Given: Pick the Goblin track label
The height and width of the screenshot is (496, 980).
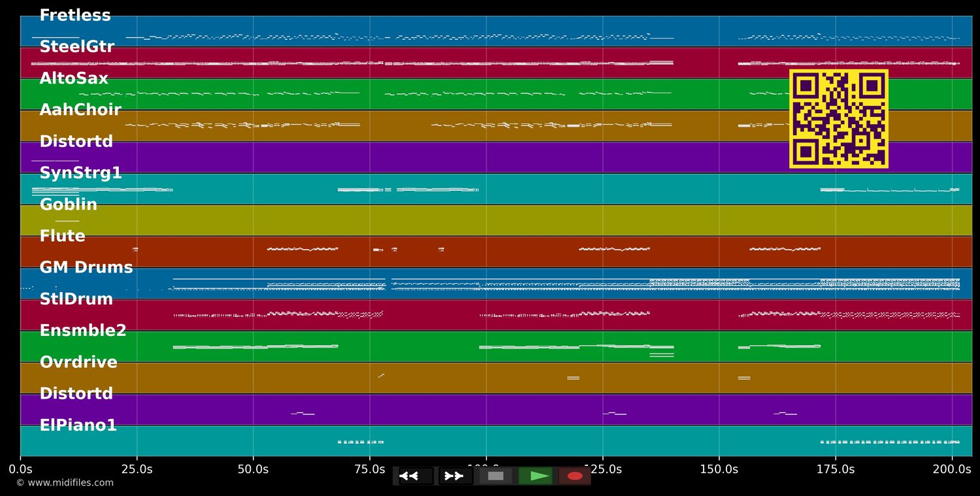Looking at the screenshot, I should (68, 205).
